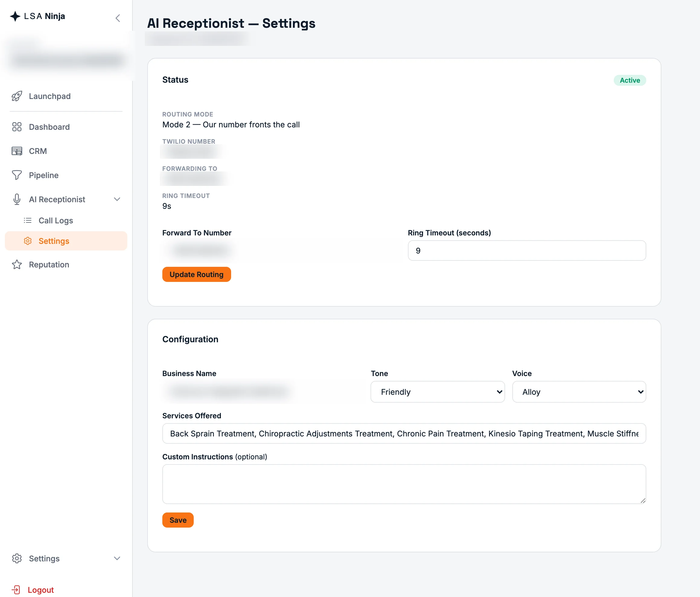The image size is (700, 597).
Task: Click the Launchpad rocket icon
Action: [17, 96]
